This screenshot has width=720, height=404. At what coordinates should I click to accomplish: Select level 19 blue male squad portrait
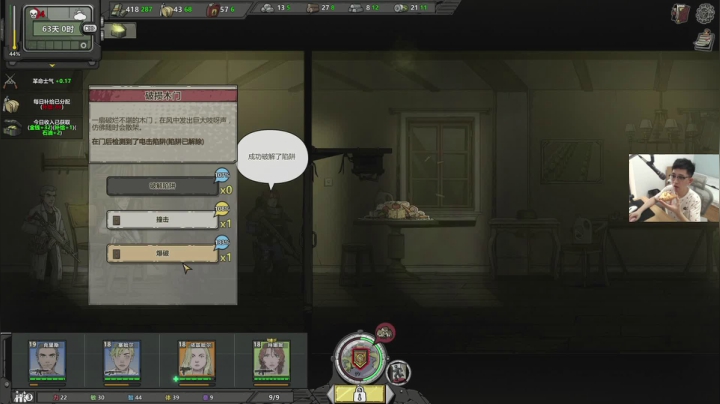[47, 360]
